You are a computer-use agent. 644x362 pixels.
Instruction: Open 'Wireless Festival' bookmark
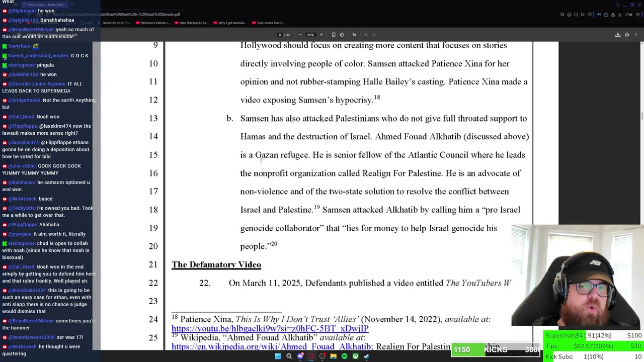point(153,23)
